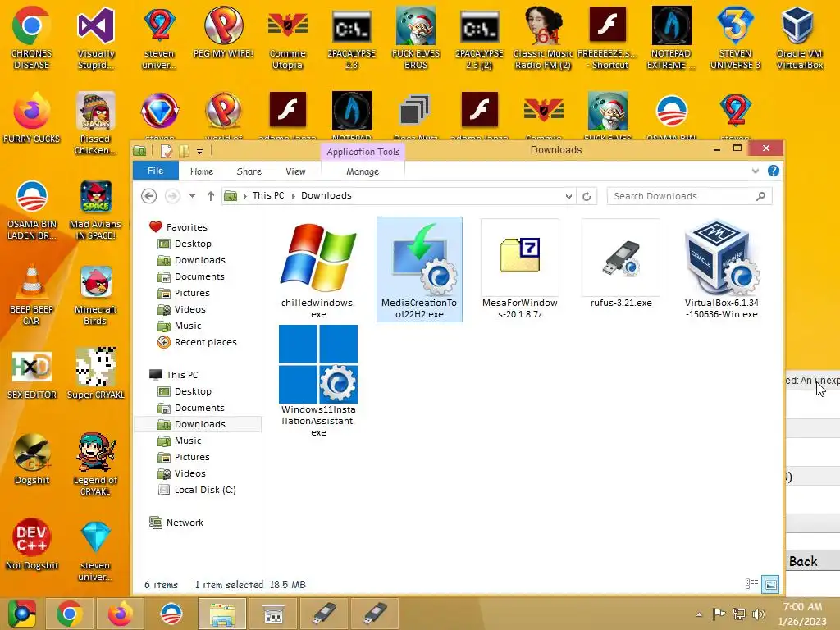This screenshot has height=630, width=840.
Task: Click Application Tools contextual tab header
Action: tap(363, 152)
